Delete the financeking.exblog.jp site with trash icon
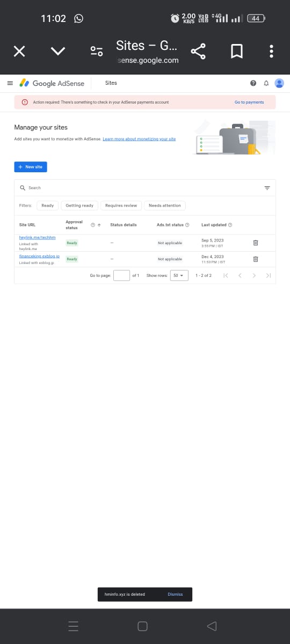 point(256,259)
